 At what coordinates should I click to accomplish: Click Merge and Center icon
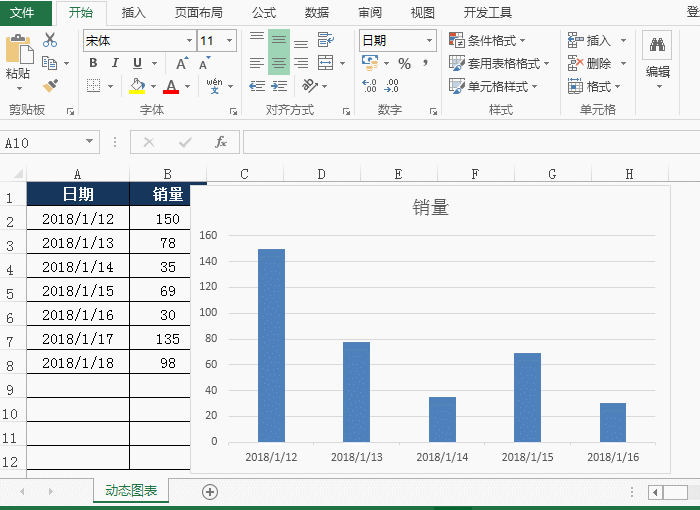coord(325,63)
